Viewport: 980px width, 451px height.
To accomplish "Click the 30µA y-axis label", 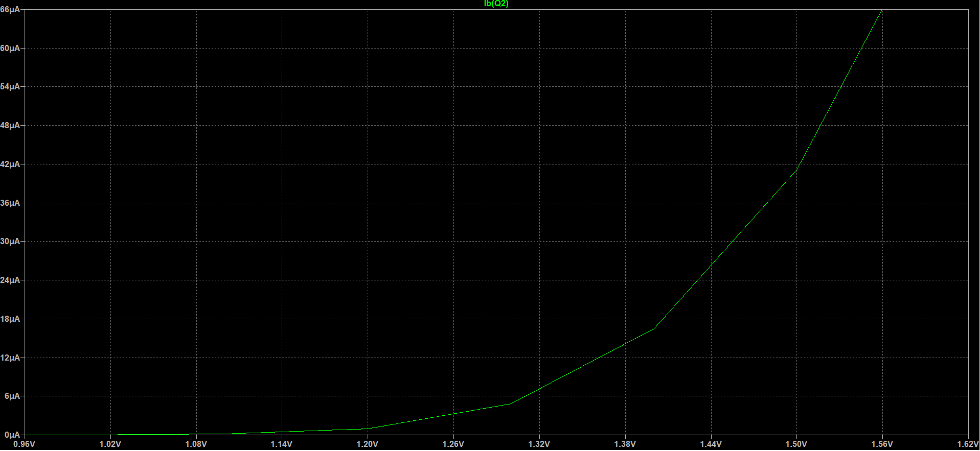I will (x=10, y=242).
